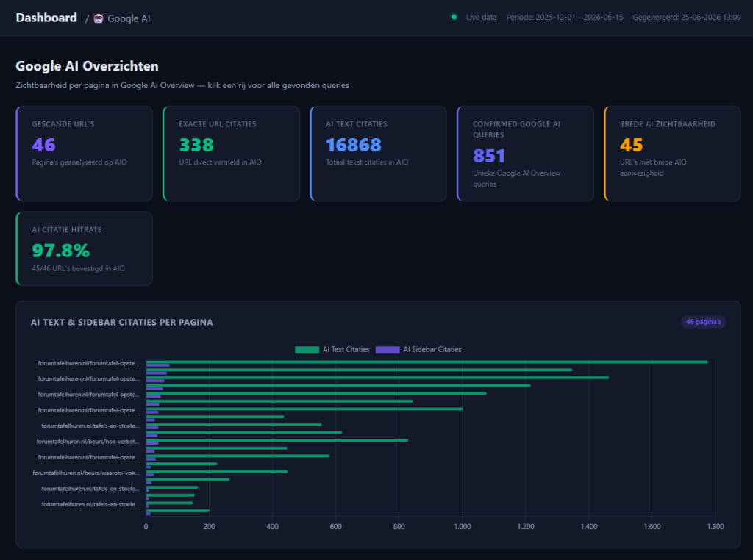Select the Brede AI Zichtbaarheid card
Image resolution: width=753 pixels, height=560 pixels.
(x=672, y=154)
